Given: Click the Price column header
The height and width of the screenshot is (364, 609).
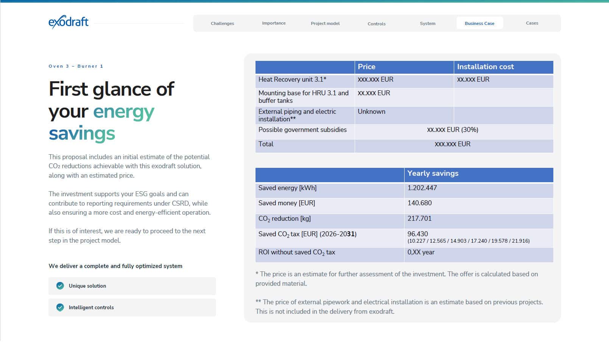Looking at the screenshot, I should (x=404, y=67).
